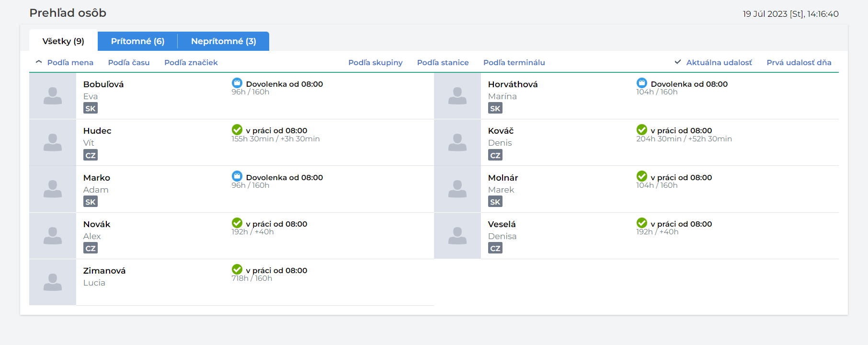Image resolution: width=868 pixels, height=345 pixels.
Task: Group list by Podľa stanice
Action: 443,62
